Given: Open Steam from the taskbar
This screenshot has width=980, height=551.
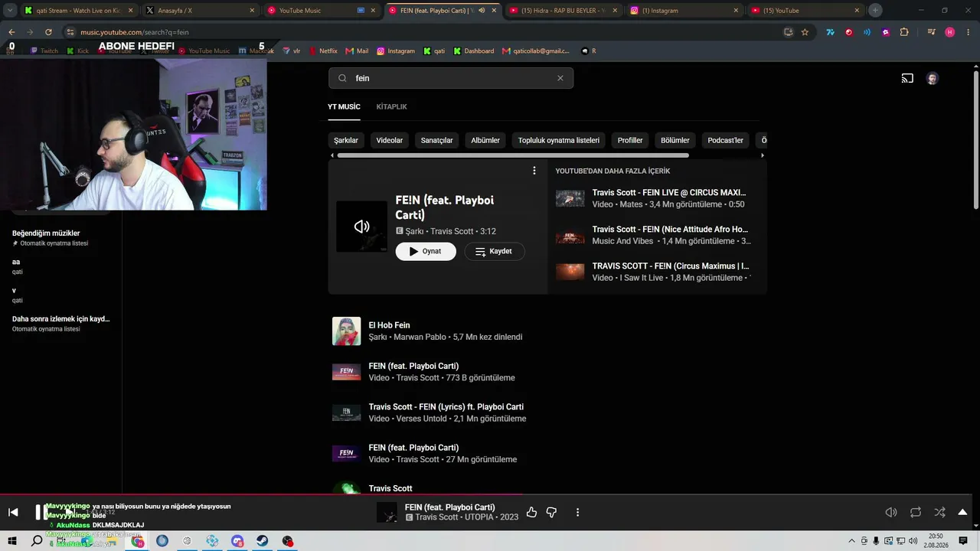Looking at the screenshot, I should coord(263,541).
